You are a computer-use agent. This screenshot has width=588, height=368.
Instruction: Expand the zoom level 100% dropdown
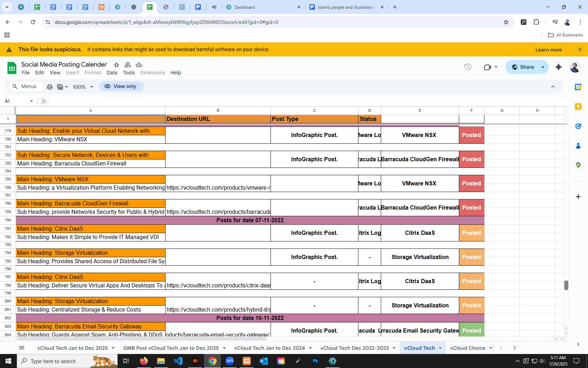click(x=92, y=87)
